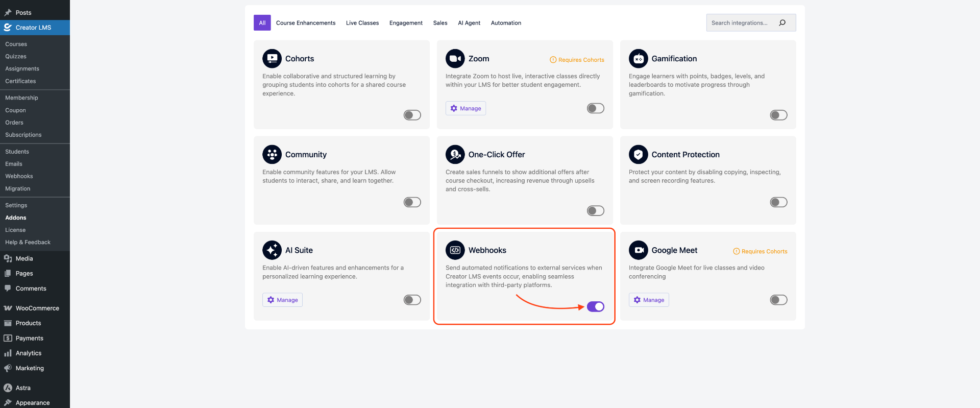Click the Media sidebar icon
The image size is (980, 408).
[x=8, y=258]
